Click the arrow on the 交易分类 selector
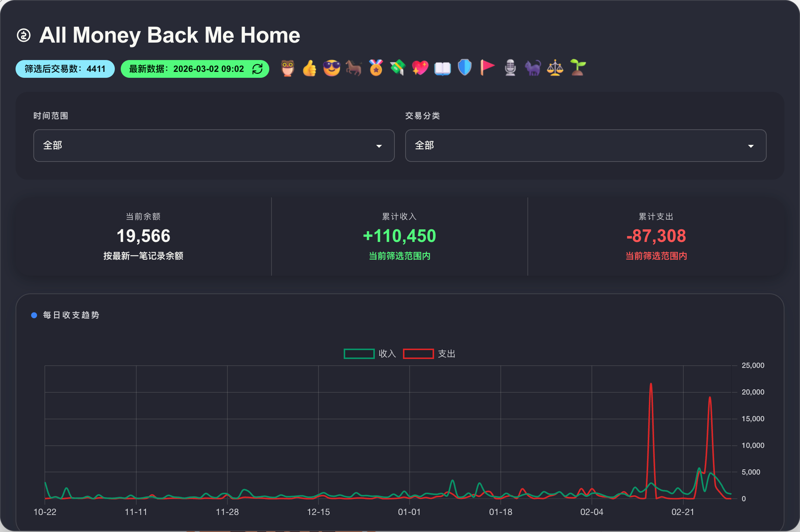 click(x=751, y=146)
